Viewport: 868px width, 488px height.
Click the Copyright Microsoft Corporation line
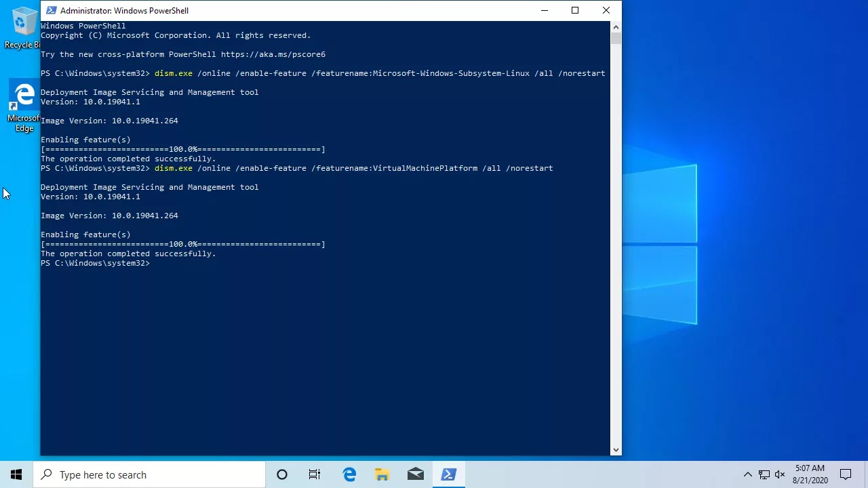(x=176, y=35)
